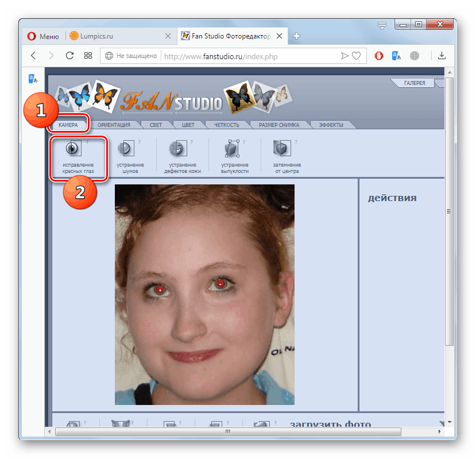Viewport: 476px width, 459px height.
Task: Switch to the ЧЕТКОСТЬ tab
Action: point(227,125)
